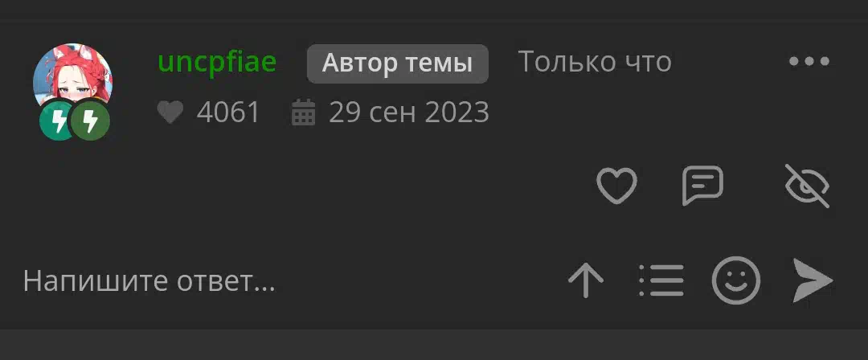Click the 4061 likes count
The height and width of the screenshot is (360, 868).
[x=228, y=113]
